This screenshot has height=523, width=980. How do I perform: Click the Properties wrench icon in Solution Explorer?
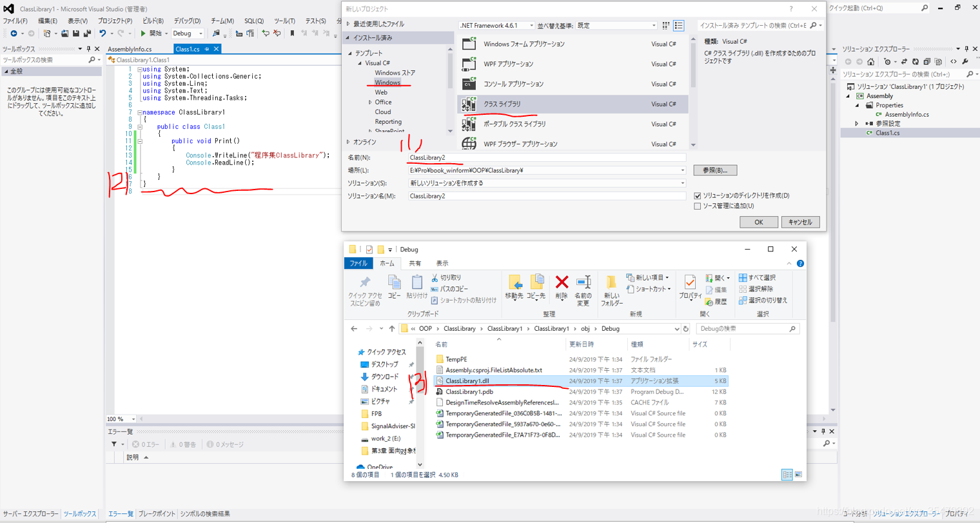point(965,60)
